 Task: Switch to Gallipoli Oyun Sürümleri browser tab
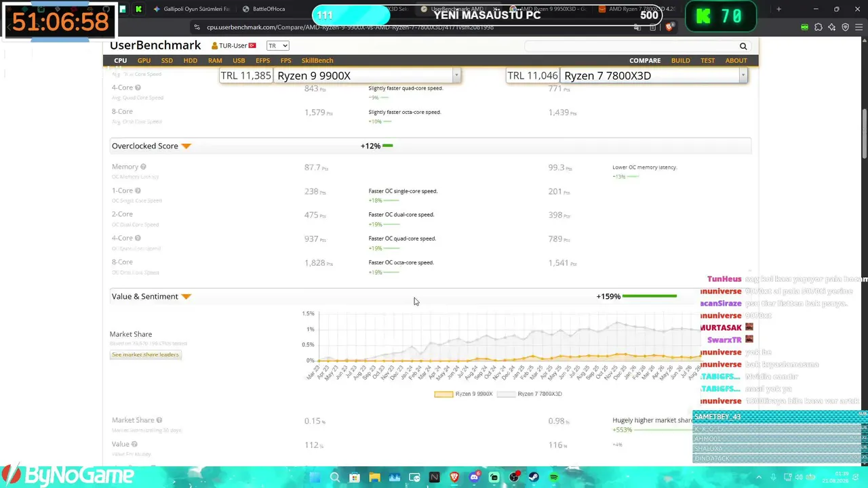(191, 9)
